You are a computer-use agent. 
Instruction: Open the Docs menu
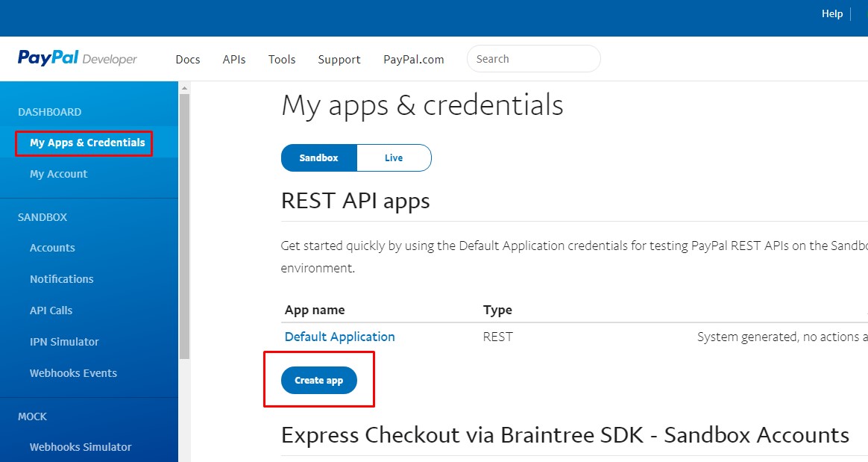pyautogui.click(x=188, y=60)
